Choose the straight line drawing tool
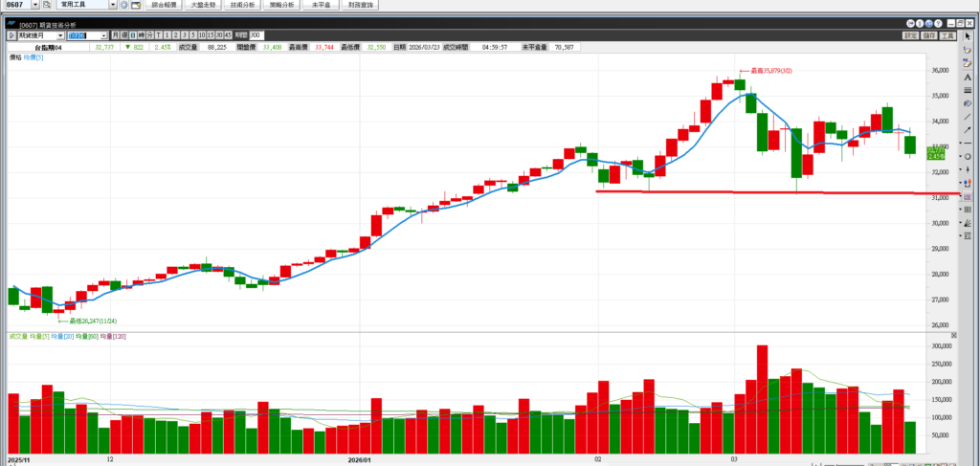Screen dimensions: 980x466 coord(968,116)
